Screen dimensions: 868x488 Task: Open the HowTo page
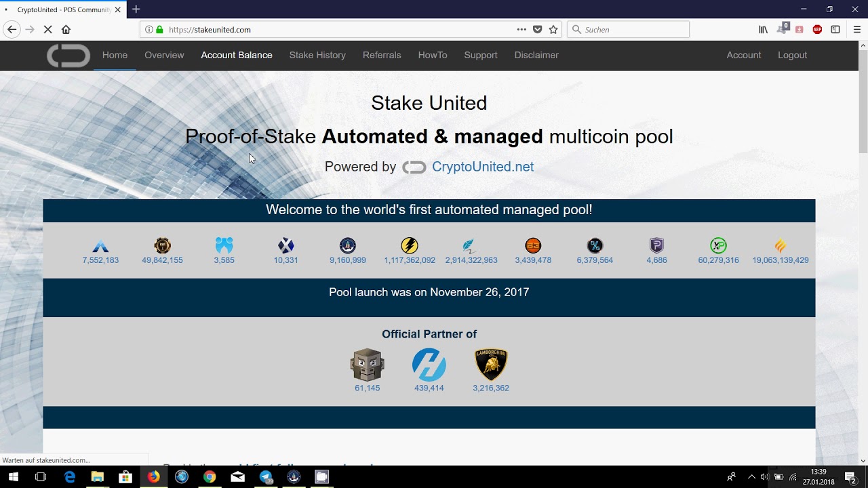pos(433,55)
